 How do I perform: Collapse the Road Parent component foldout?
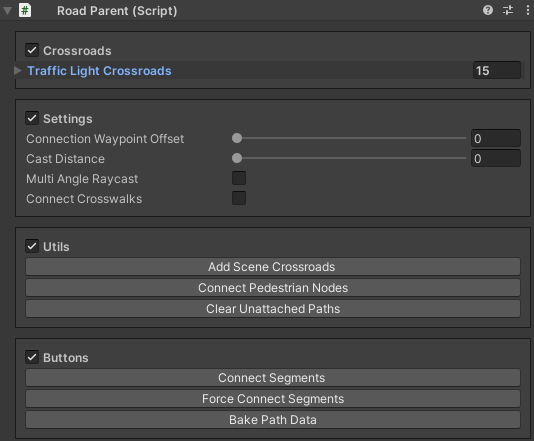(x=7, y=11)
